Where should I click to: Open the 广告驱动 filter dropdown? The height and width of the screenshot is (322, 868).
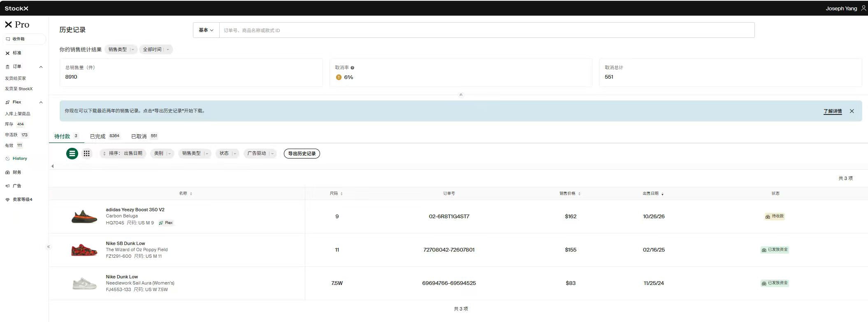click(x=260, y=153)
